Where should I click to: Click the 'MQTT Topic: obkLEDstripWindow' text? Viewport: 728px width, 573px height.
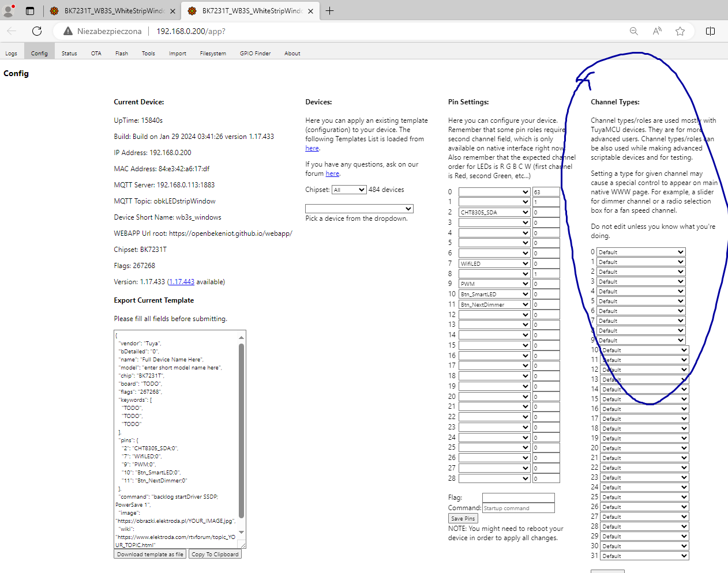coord(164,201)
